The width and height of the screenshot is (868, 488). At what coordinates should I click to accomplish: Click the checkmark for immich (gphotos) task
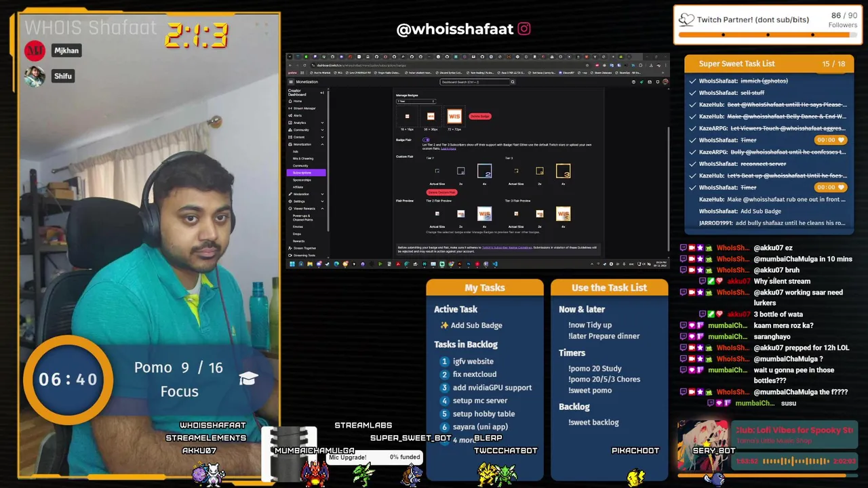tap(692, 81)
